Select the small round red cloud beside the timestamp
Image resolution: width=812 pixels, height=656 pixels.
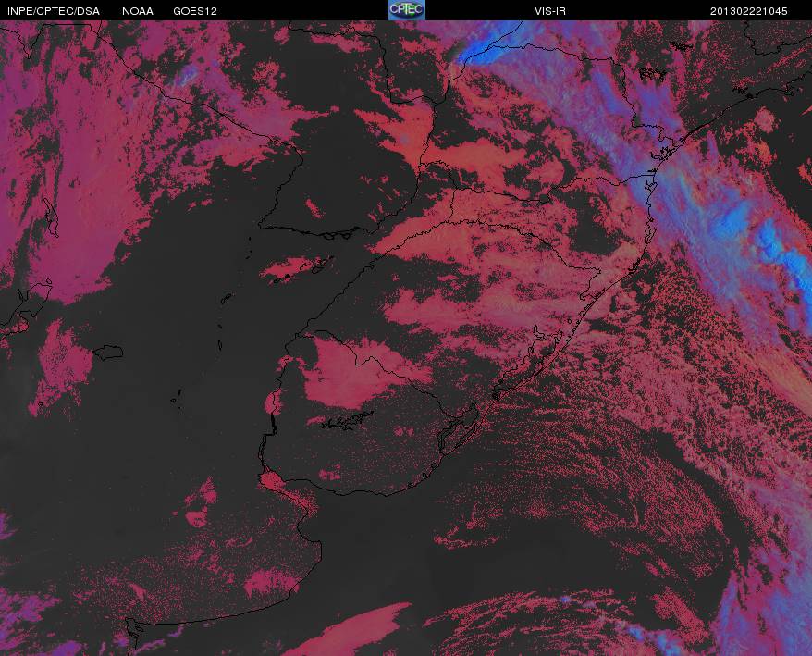click(x=765, y=120)
